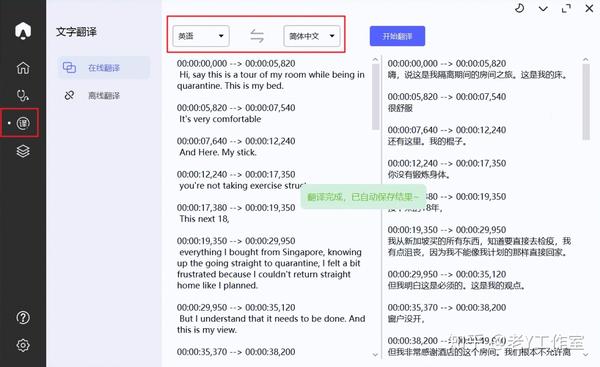The width and height of the screenshot is (600, 367).
Task: Click translated panel scroll-down arrow
Action: click(585, 355)
